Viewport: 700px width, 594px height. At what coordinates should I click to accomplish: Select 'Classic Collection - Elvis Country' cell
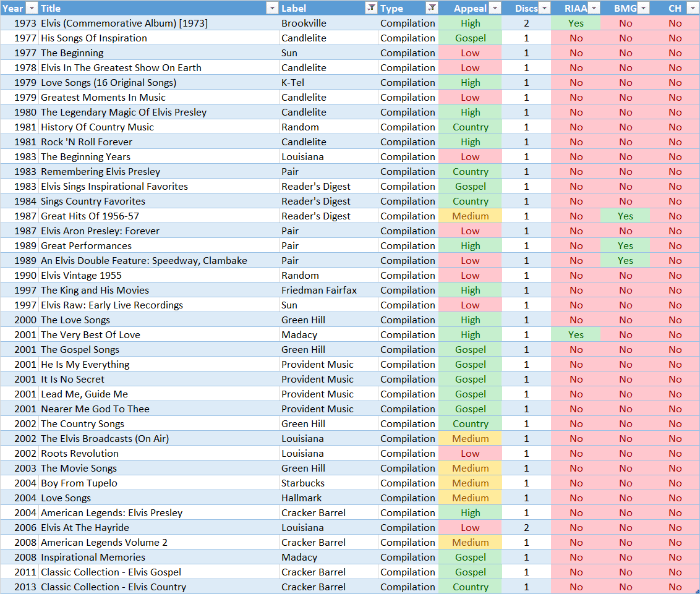point(158,587)
